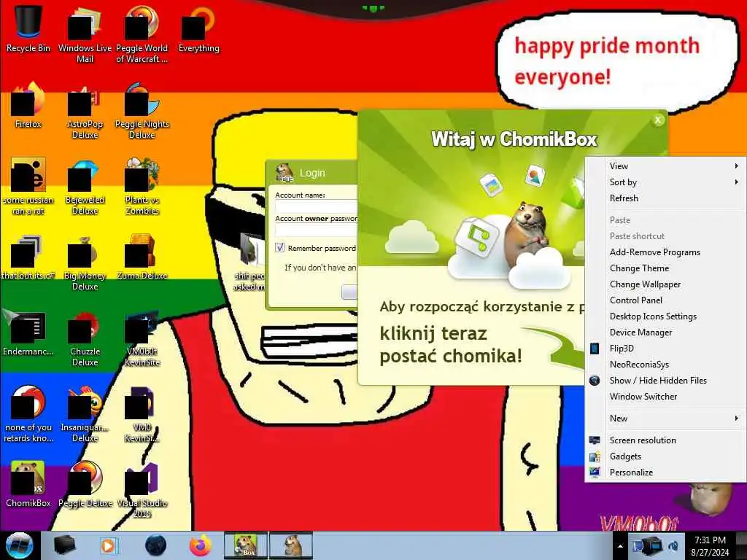Select Change Theme menu entry
Image resolution: width=747 pixels, height=560 pixels.
click(x=665, y=268)
